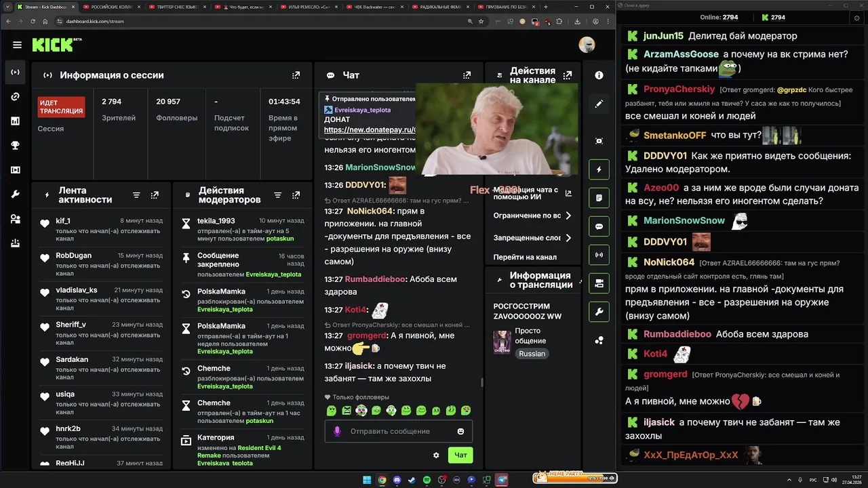Open Moderator actions filter options
Image resolution: width=868 pixels, height=488 pixels.
[x=277, y=195]
